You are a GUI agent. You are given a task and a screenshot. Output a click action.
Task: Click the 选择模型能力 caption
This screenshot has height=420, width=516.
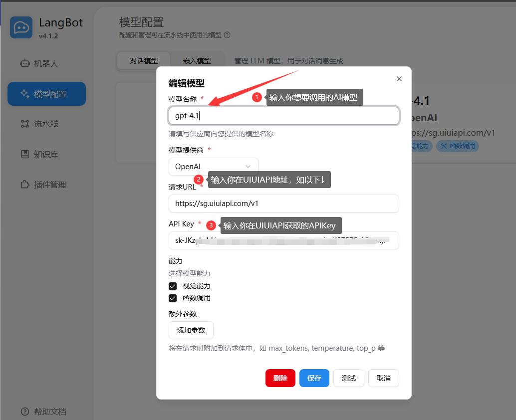pyautogui.click(x=190, y=273)
